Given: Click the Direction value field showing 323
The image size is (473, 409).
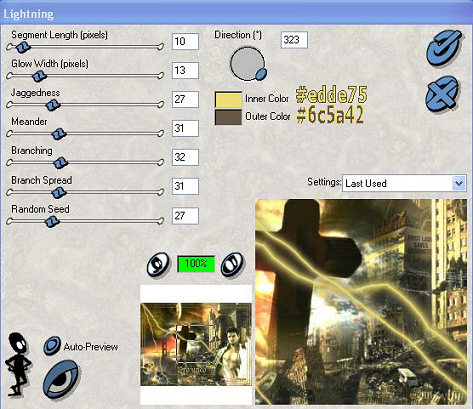Looking at the screenshot, I should 294,40.
